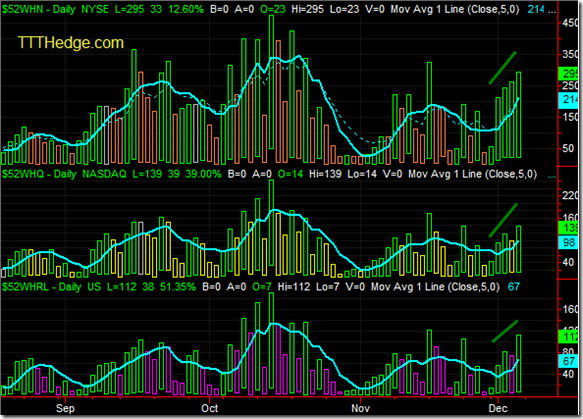Click the green 139 NASDAQ price label
Viewport: 583px width, 419px height.
click(568, 227)
